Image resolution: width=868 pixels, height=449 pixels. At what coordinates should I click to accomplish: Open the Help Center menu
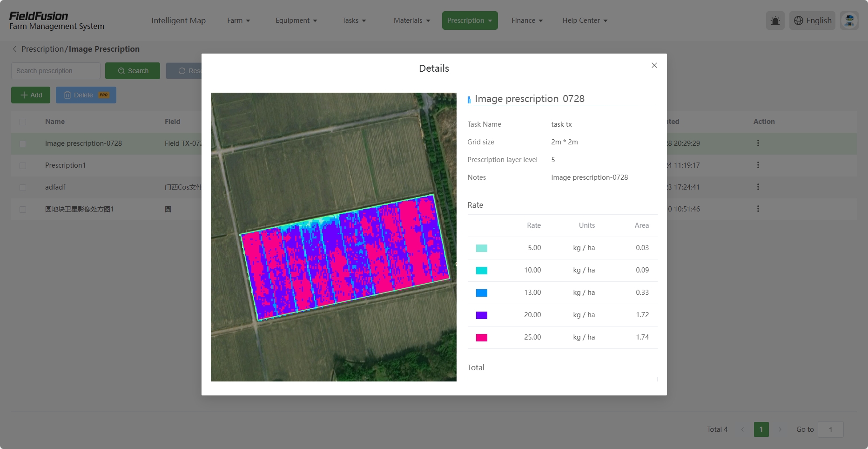(585, 20)
